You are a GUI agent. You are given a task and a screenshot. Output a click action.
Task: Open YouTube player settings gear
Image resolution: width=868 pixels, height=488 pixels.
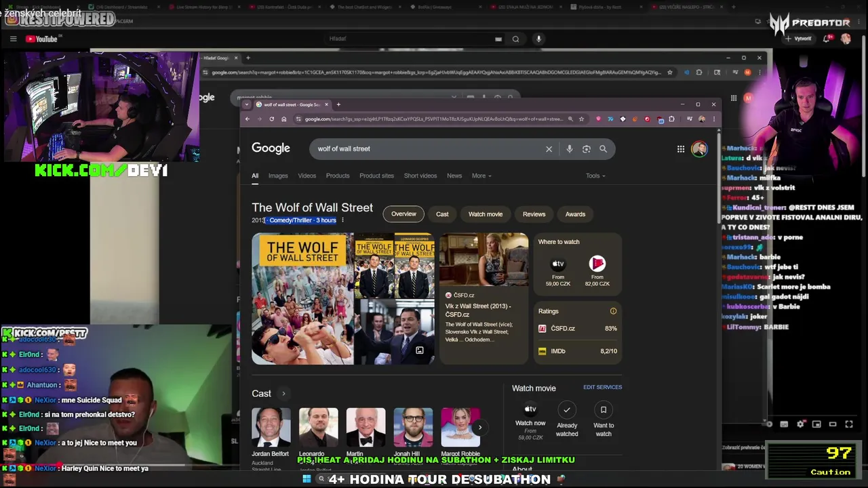pos(801,424)
